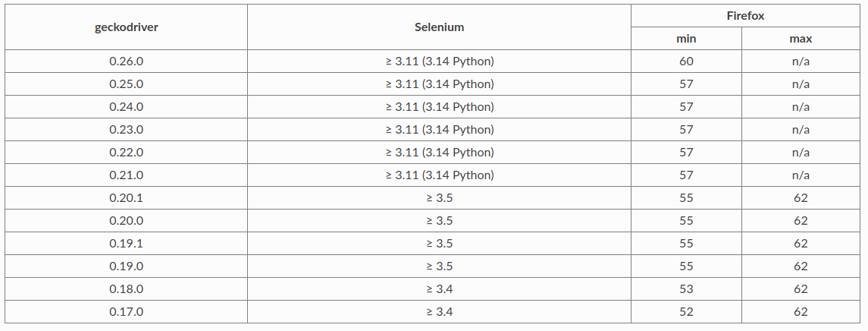Click the Firefox min value 53
868x331 pixels.
click(x=686, y=289)
